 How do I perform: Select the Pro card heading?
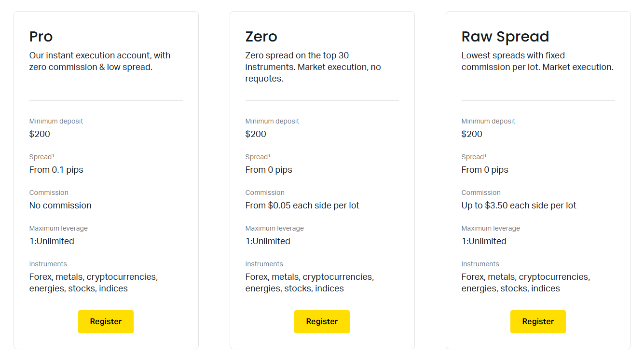(x=41, y=37)
